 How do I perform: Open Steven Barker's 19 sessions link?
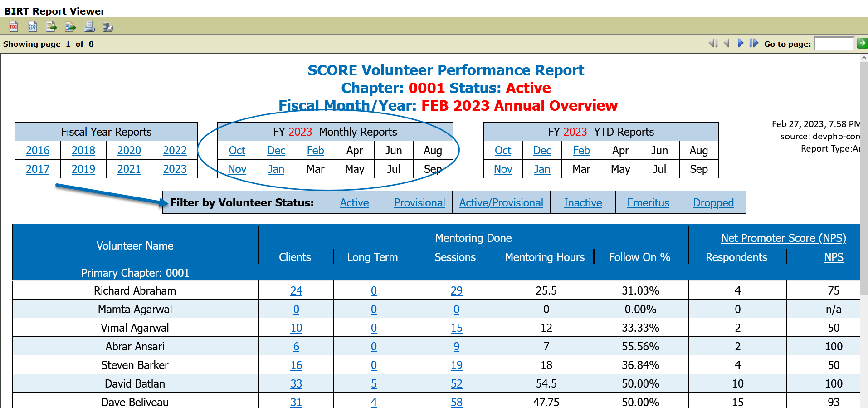[457, 365]
